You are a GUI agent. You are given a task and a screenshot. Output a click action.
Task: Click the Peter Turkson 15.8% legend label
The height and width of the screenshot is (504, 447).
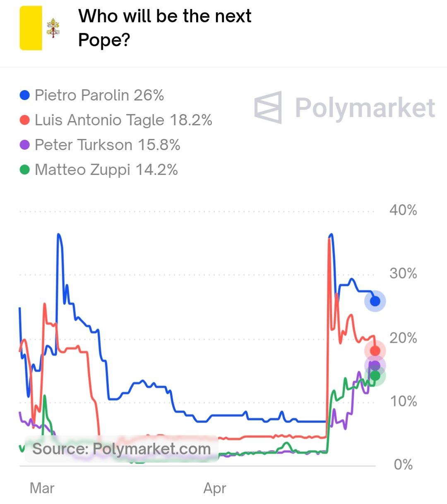tap(107, 145)
